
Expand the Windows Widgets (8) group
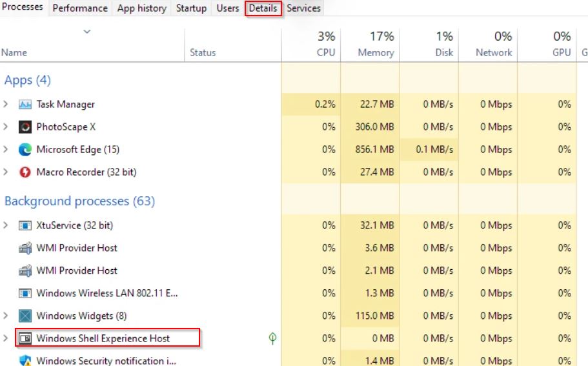(x=6, y=316)
